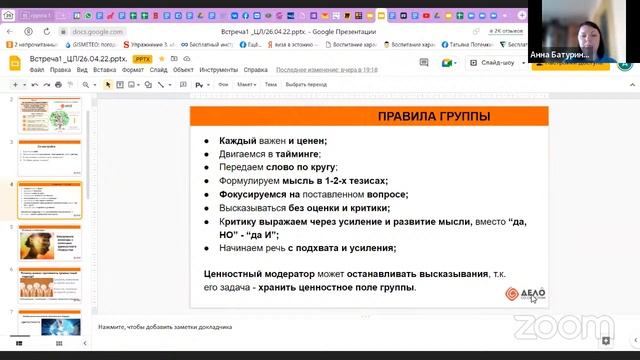Image resolution: width=640 pixels, height=360 pixels.
Task: Click the insert image icon
Action: [131, 85]
